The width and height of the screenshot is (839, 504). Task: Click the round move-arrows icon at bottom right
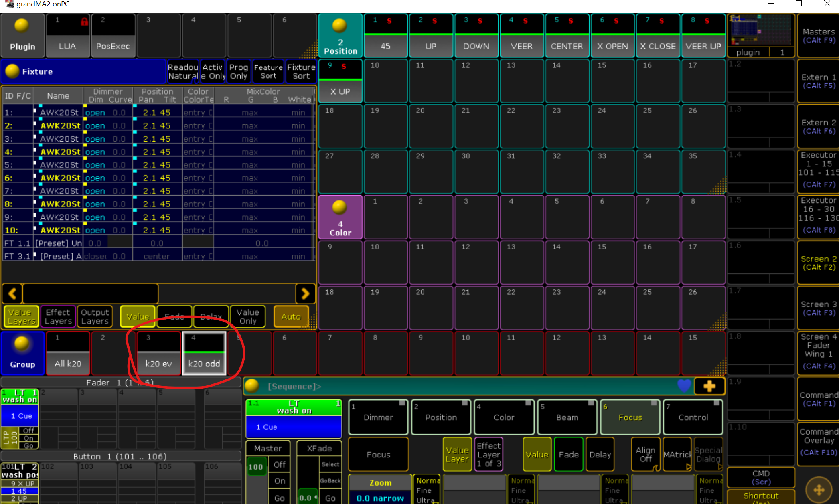pos(819,490)
